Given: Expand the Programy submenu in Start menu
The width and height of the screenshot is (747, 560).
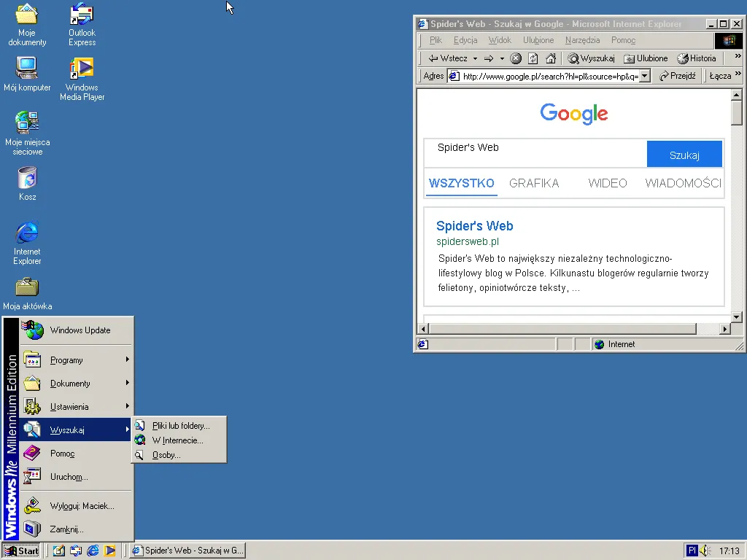Looking at the screenshot, I should [x=76, y=360].
